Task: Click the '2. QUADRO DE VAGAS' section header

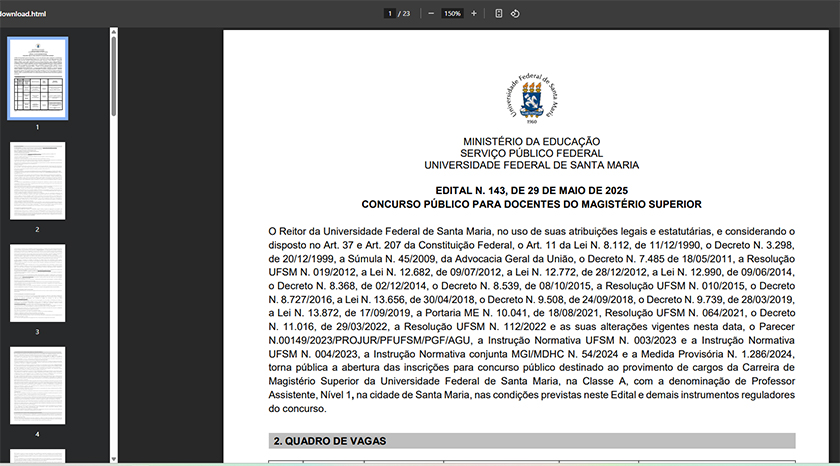Action: point(531,441)
